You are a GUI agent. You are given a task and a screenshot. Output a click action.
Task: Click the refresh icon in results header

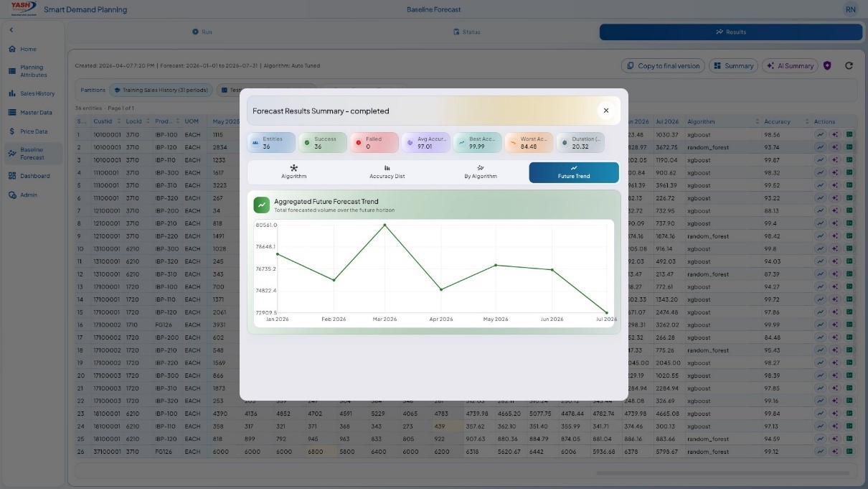[x=849, y=65]
